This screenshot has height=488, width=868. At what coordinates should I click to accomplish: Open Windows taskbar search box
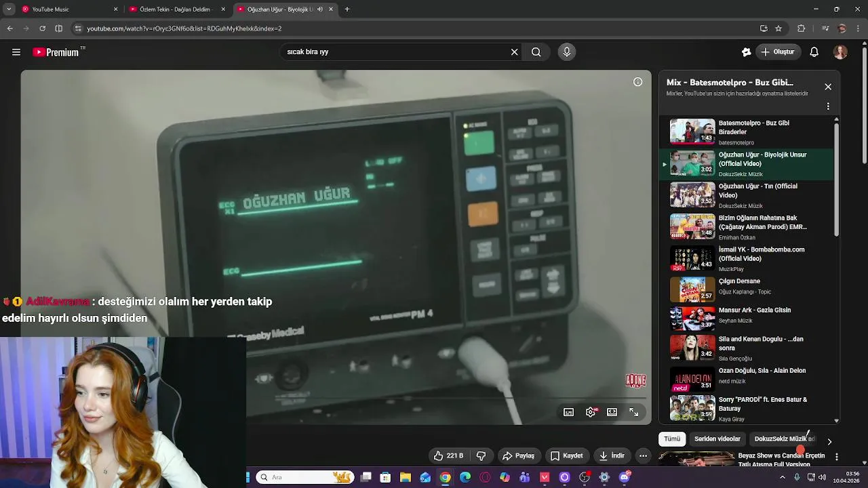305,478
